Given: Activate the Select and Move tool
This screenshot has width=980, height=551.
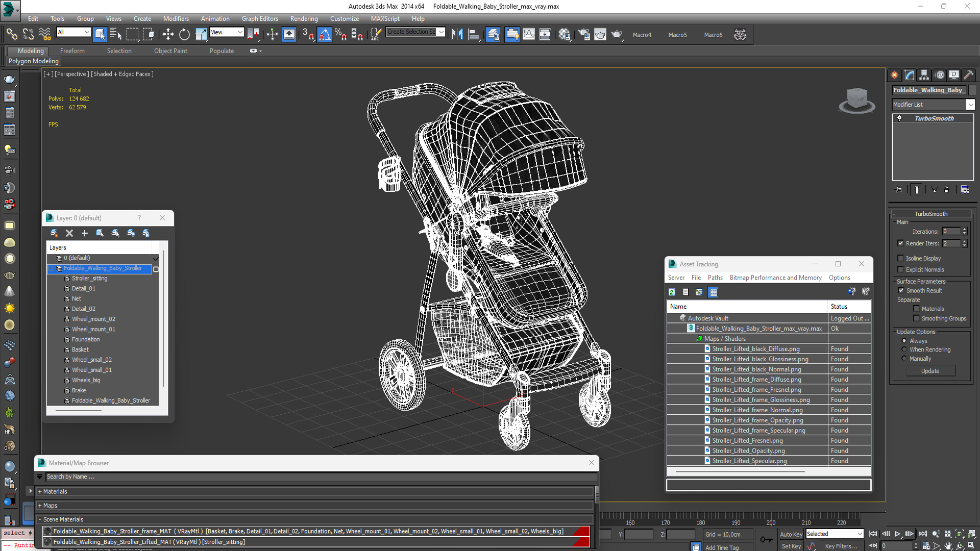Looking at the screenshot, I should point(168,34).
